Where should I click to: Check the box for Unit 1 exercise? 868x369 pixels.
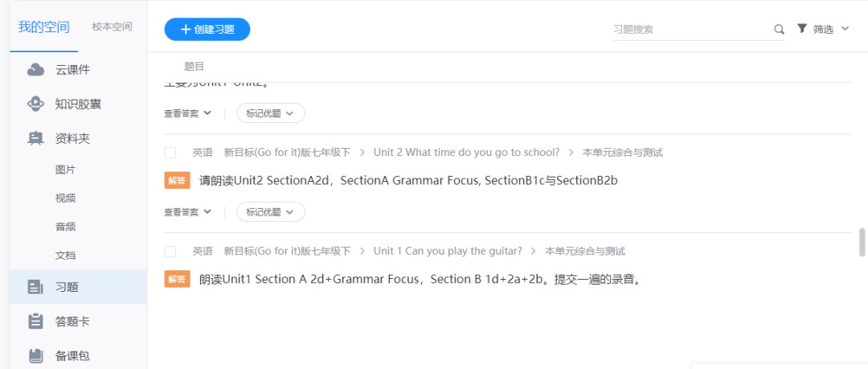pyautogui.click(x=170, y=252)
